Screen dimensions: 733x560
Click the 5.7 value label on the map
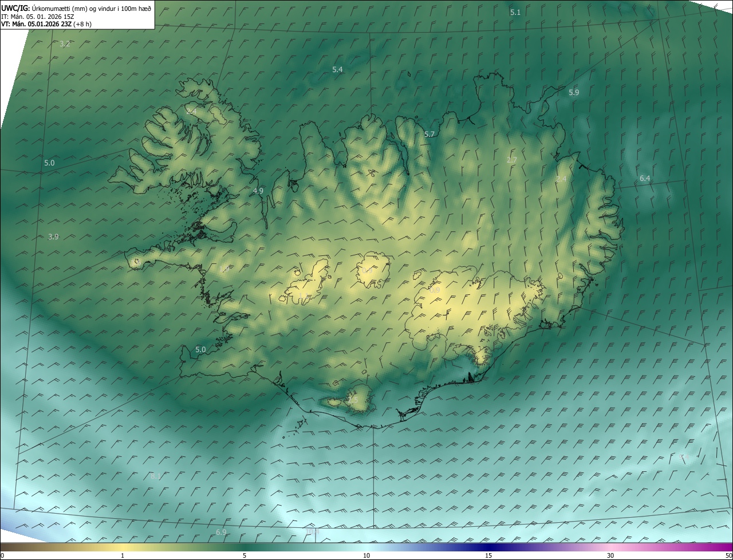pos(429,134)
